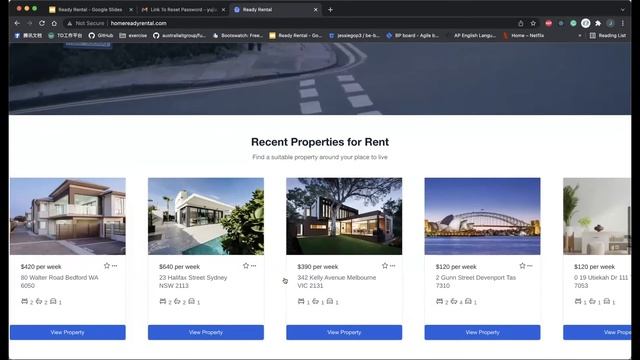
Task: Click the Not Secure site info indicator
Action: point(86,23)
